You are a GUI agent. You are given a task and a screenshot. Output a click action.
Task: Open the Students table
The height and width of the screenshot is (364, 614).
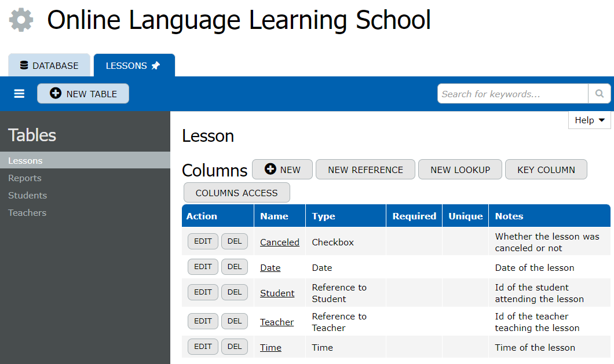27,196
